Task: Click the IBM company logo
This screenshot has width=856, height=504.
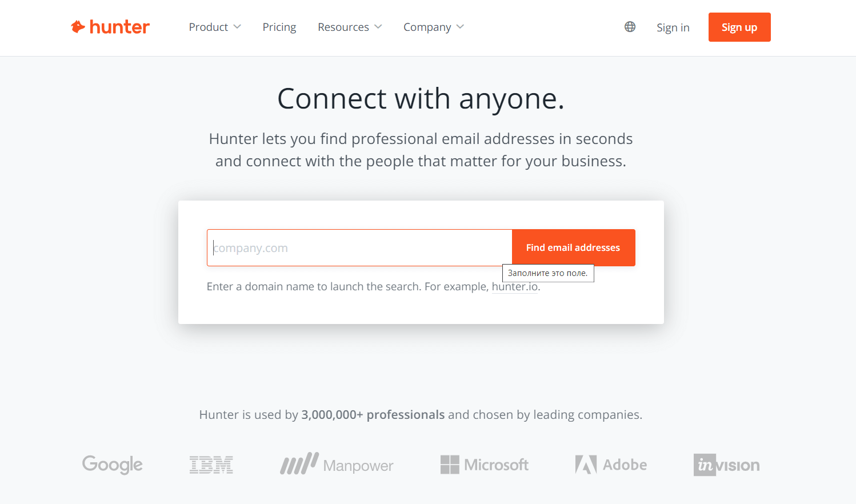Action: (x=211, y=465)
